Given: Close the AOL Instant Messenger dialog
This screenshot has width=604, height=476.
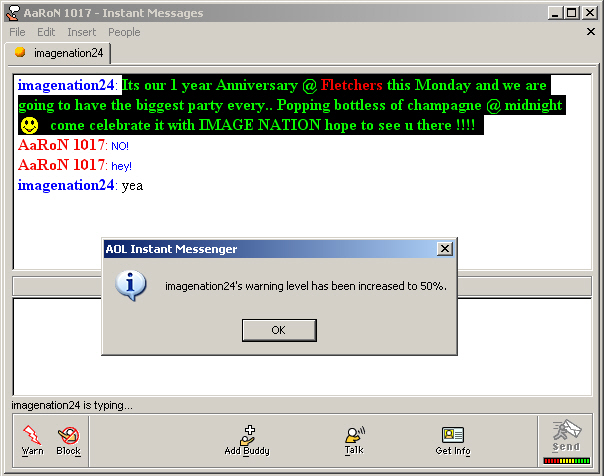Looking at the screenshot, I should click(445, 249).
